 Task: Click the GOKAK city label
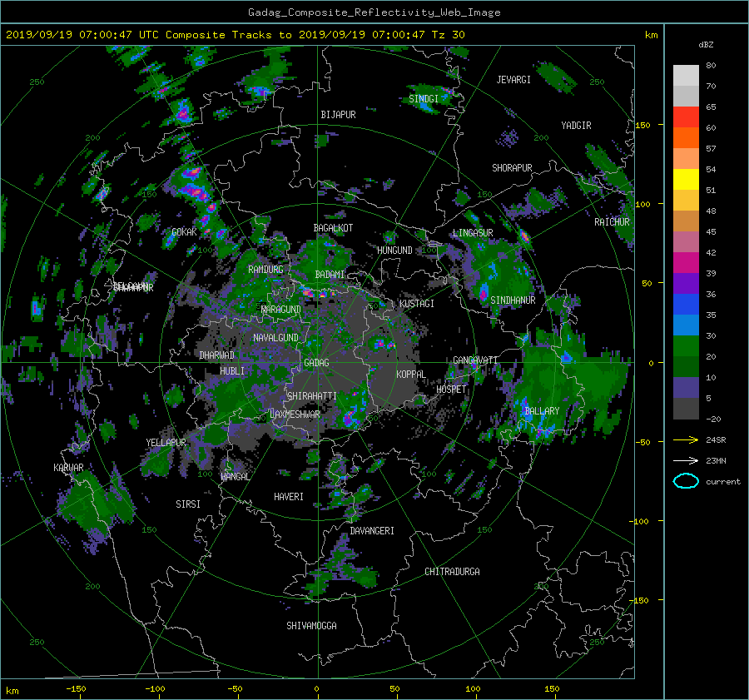[184, 231]
